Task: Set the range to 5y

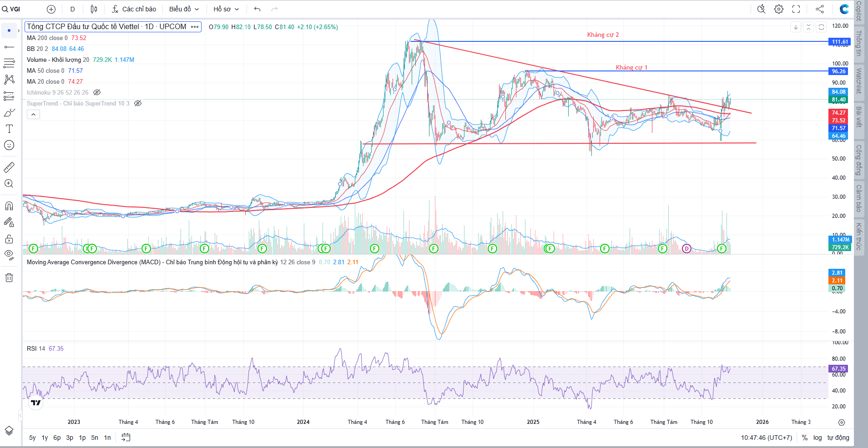Action: (x=32, y=438)
